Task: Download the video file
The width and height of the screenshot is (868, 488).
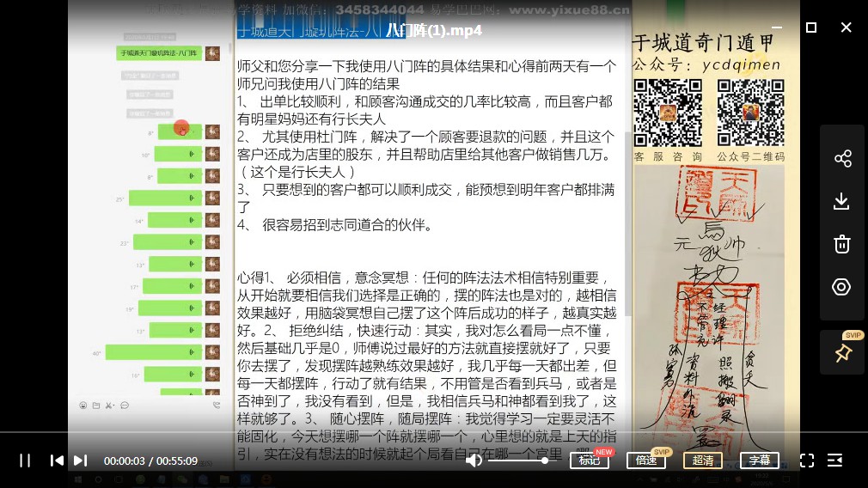Action: tap(842, 201)
